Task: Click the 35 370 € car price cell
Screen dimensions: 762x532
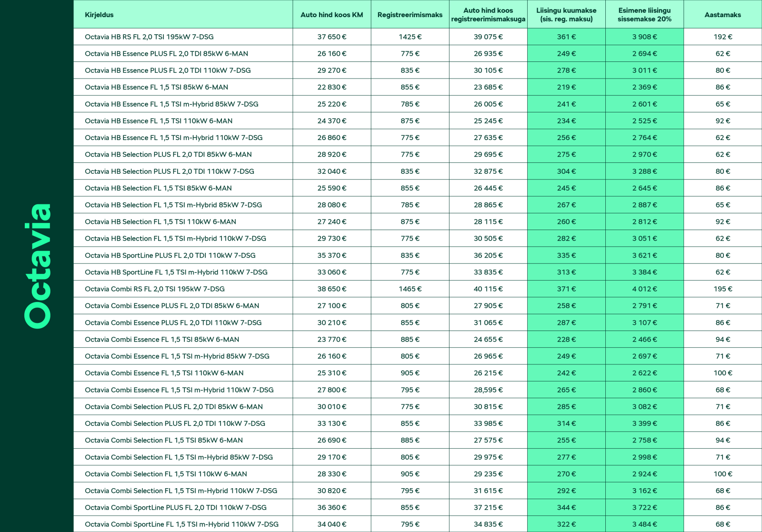Action: 331,255
